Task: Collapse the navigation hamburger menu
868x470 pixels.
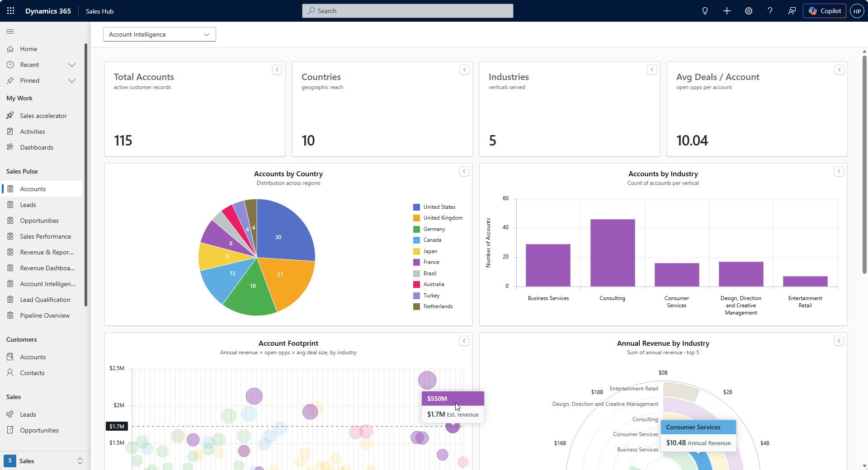Action: [x=10, y=31]
